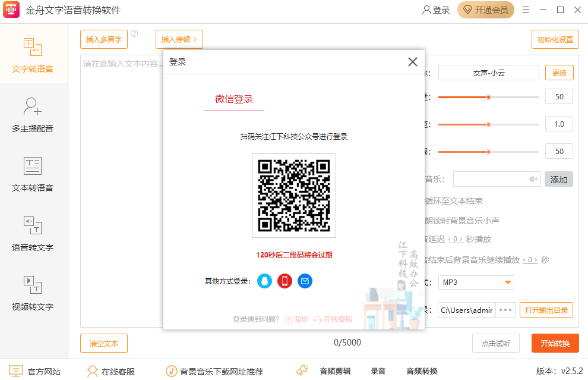Open 帮助 link in login dialog

[297, 319]
